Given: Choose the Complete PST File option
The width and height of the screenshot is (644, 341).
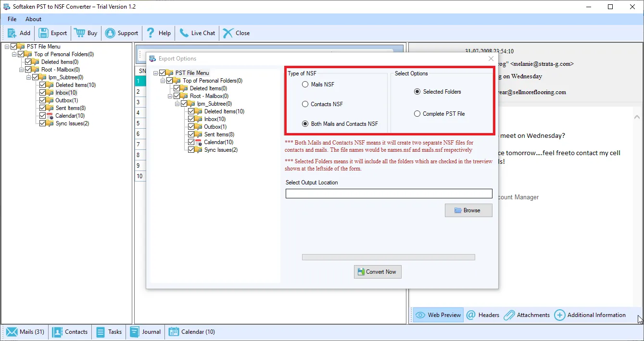Looking at the screenshot, I should (417, 114).
